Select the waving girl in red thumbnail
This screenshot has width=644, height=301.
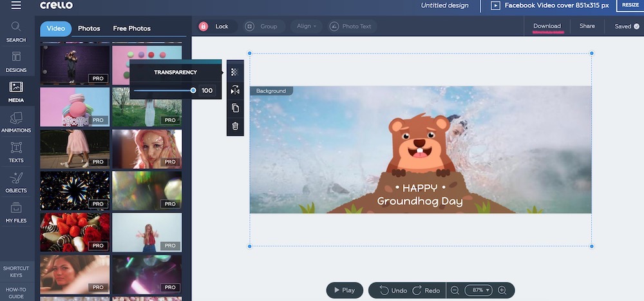tap(147, 232)
